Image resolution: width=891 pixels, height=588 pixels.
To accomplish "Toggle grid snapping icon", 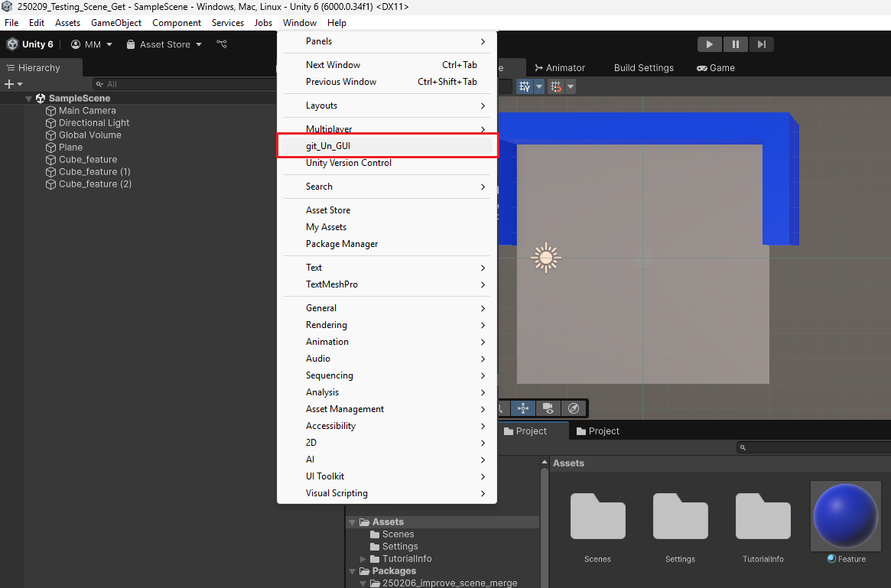I will pos(556,86).
